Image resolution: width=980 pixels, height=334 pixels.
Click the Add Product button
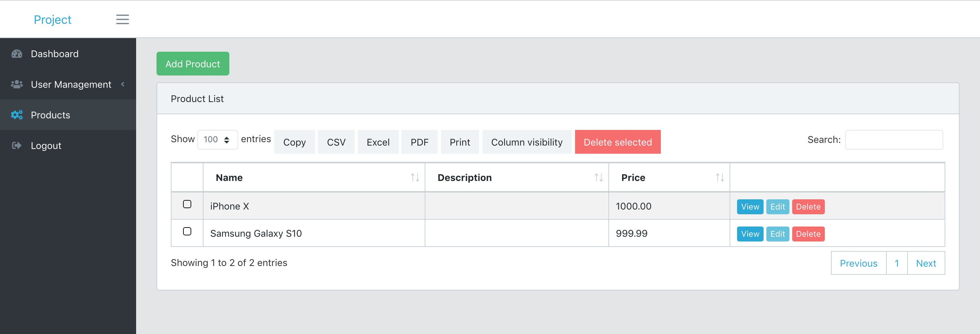tap(193, 64)
